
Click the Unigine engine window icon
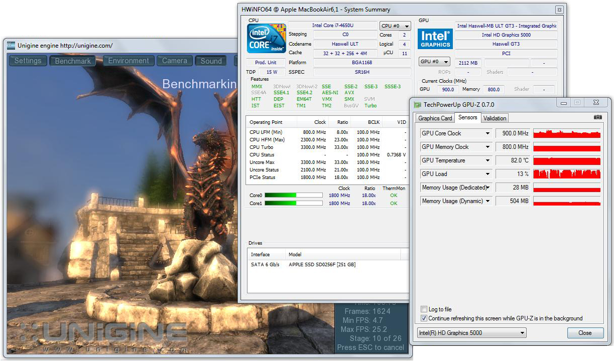click(x=11, y=46)
